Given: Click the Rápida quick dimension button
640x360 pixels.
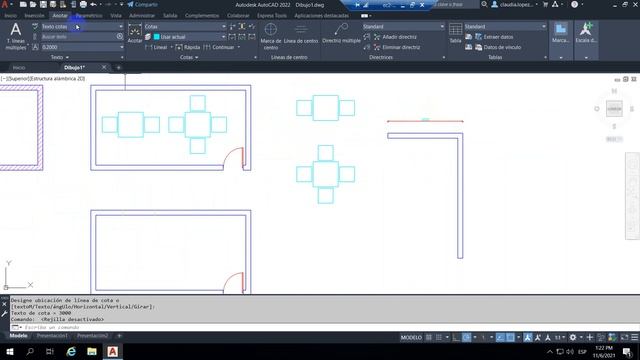Looking at the screenshot, I should click(x=187, y=47).
